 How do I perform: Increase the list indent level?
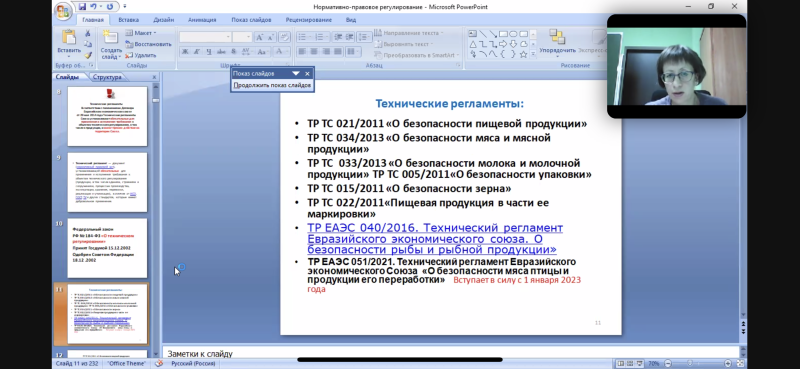(x=349, y=37)
